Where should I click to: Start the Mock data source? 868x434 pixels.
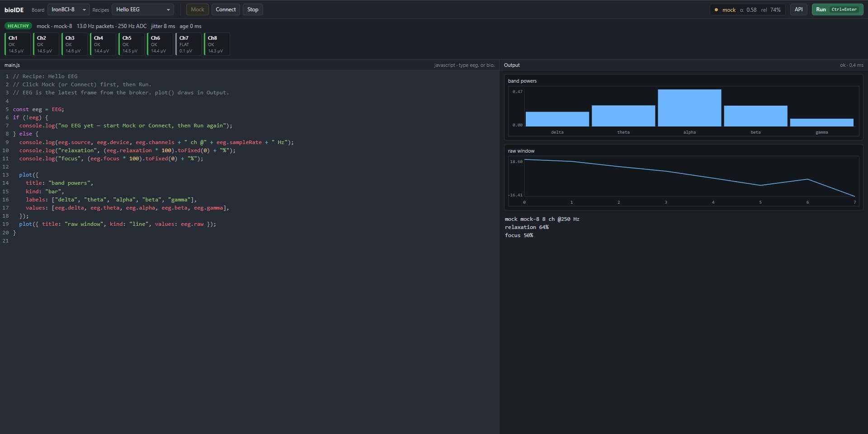[x=198, y=9]
